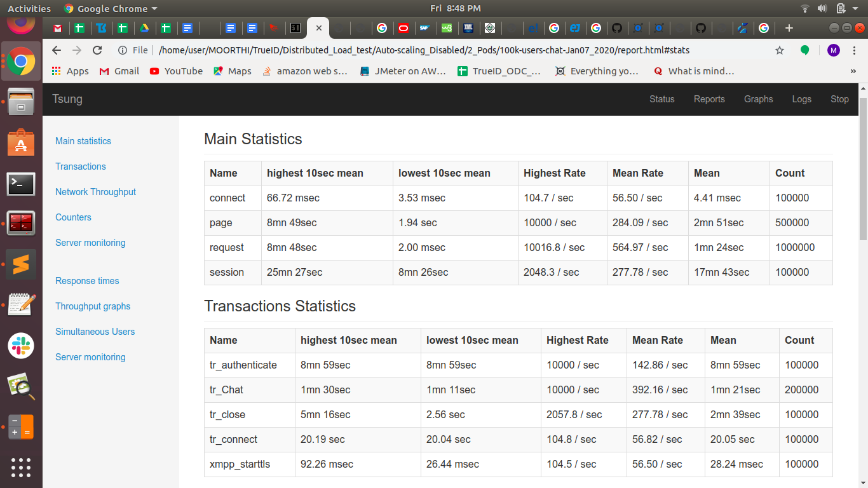Click Stop in the Tsung navigation
The width and height of the screenshot is (868, 488).
(x=839, y=99)
